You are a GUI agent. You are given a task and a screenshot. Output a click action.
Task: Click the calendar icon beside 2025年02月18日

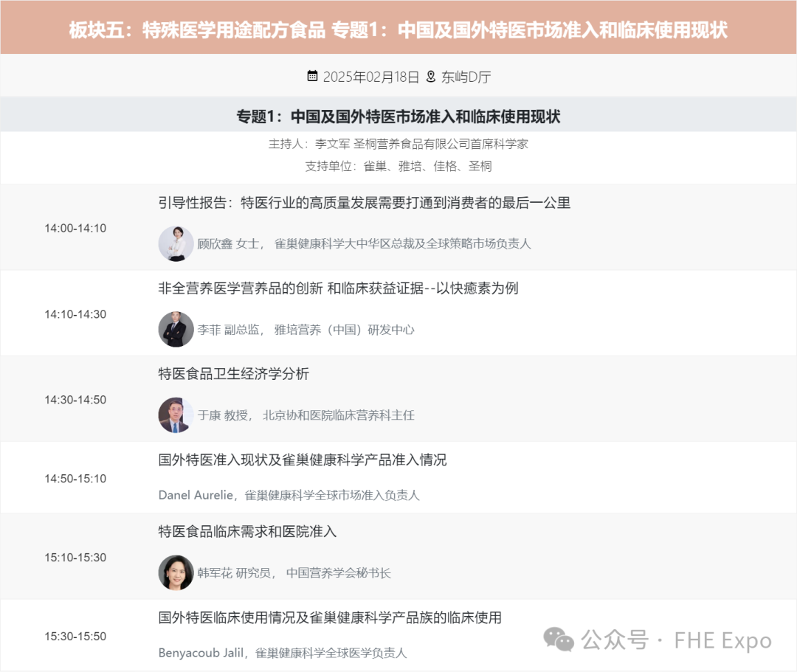coord(312,76)
